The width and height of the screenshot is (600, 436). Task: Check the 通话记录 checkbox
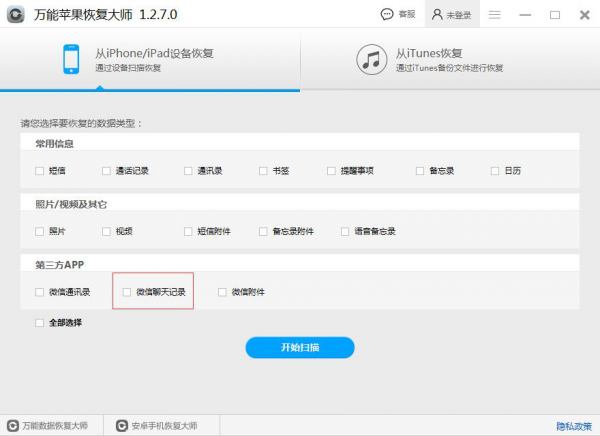(x=106, y=171)
